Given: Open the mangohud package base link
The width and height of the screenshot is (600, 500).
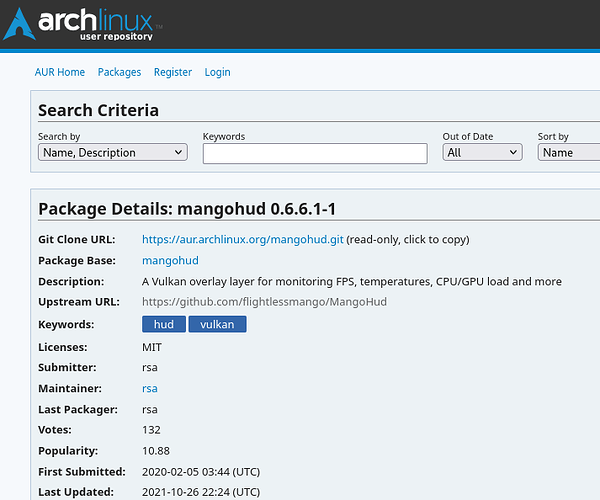Looking at the screenshot, I should (170, 261).
